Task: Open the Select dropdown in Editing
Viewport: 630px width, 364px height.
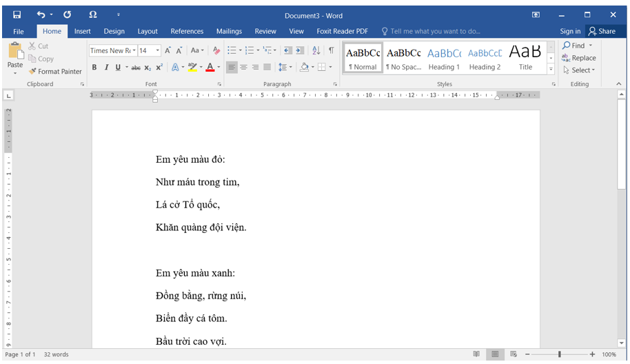Action: click(579, 70)
